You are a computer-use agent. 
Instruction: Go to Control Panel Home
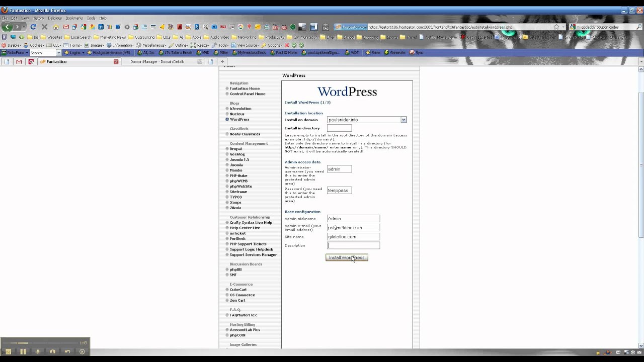[x=248, y=94]
